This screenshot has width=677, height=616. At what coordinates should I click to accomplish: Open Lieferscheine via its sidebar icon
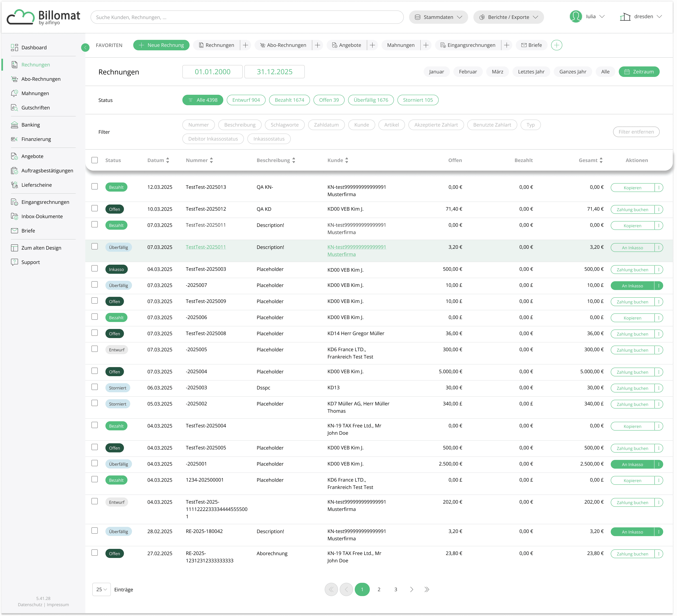point(15,185)
